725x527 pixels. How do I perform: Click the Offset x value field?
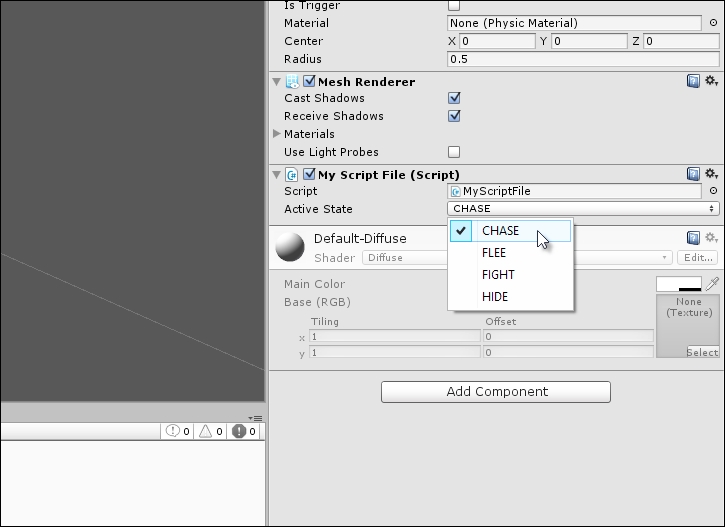(x=568, y=336)
